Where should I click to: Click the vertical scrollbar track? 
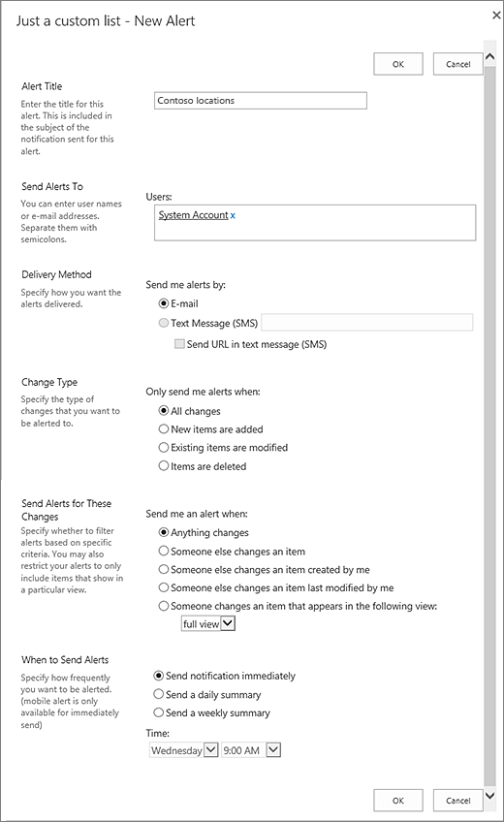[489, 425]
